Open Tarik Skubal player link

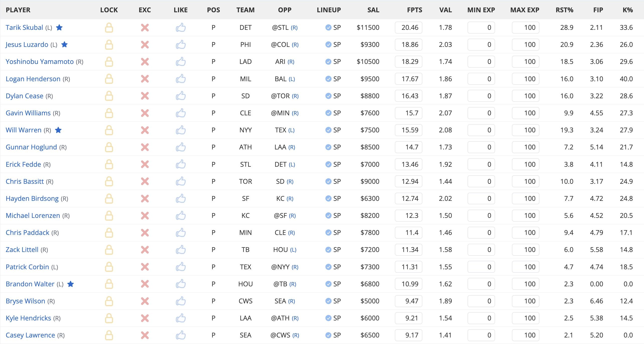24,28
